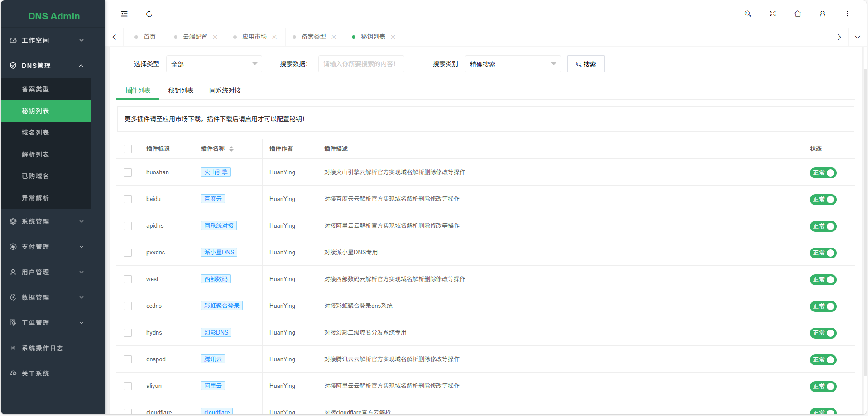
Task: Click the 搜索数据 input field
Action: [x=361, y=64]
